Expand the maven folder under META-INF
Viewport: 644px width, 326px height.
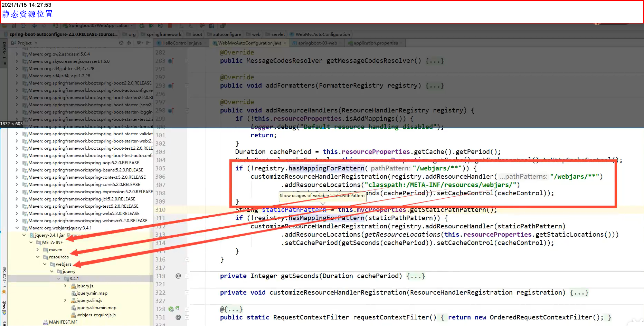(x=38, y=250)
